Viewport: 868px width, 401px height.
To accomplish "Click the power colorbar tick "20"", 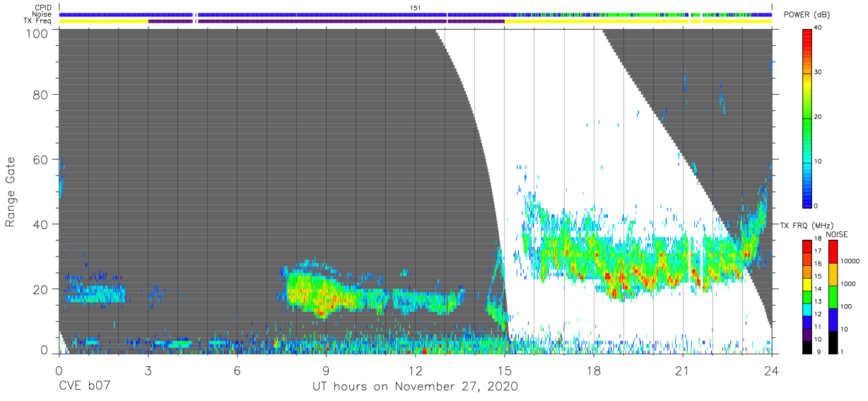I will [819, 117].
